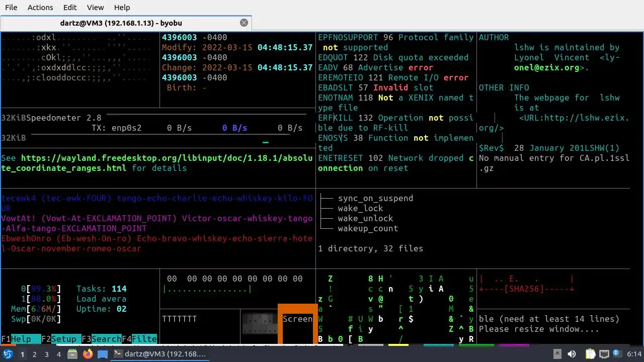Click the Swp usage meter
The height and width of the screenshot is (362, 644).
[36, 319]
